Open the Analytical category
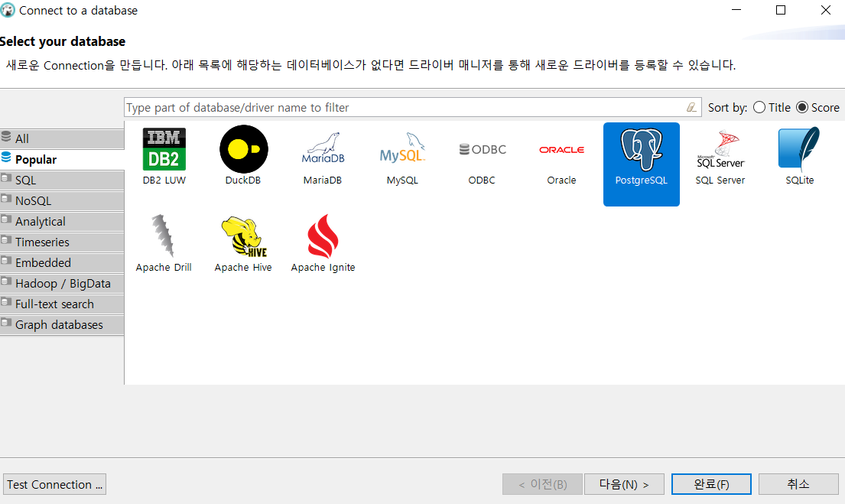 62,222
